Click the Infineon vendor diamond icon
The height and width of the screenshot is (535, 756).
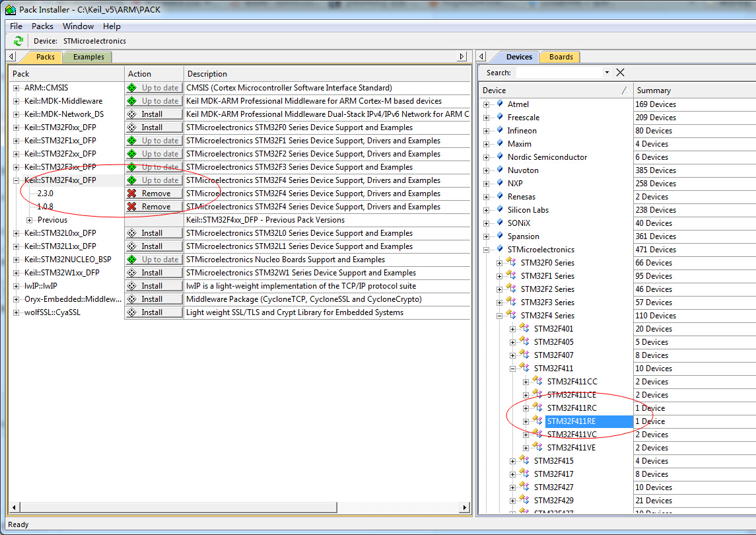pos(500,129)
